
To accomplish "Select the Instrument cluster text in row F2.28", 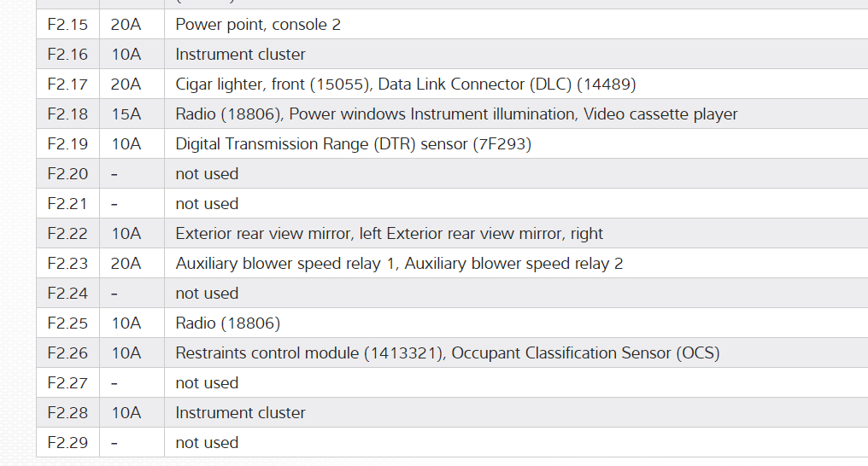I will click(x=240, y=413).
